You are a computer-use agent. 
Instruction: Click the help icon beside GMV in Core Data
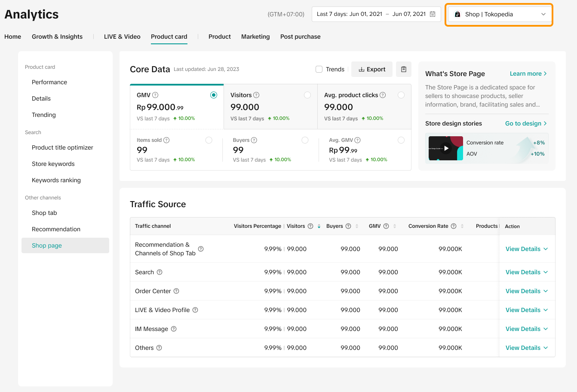click(x=156, y=95)
